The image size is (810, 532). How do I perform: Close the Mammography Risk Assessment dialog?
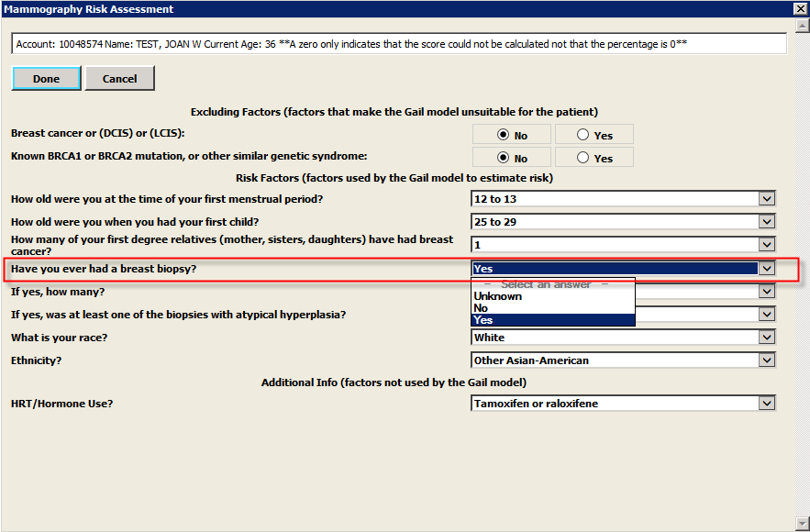[799, 9]
